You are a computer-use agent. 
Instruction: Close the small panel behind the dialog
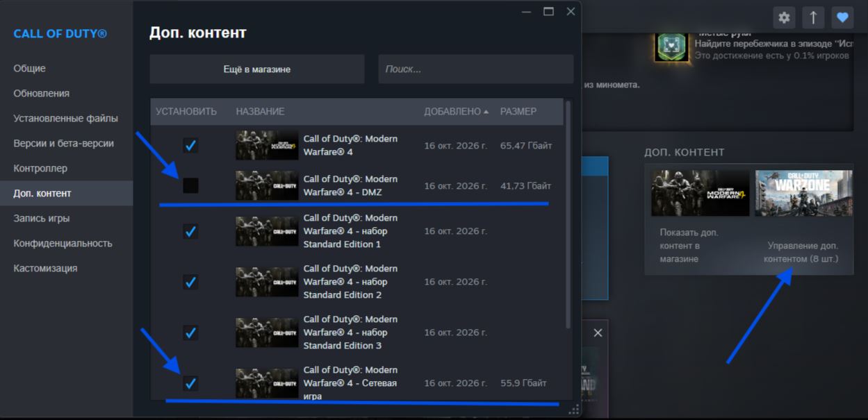pyautogui.click(x=598, y=333)
